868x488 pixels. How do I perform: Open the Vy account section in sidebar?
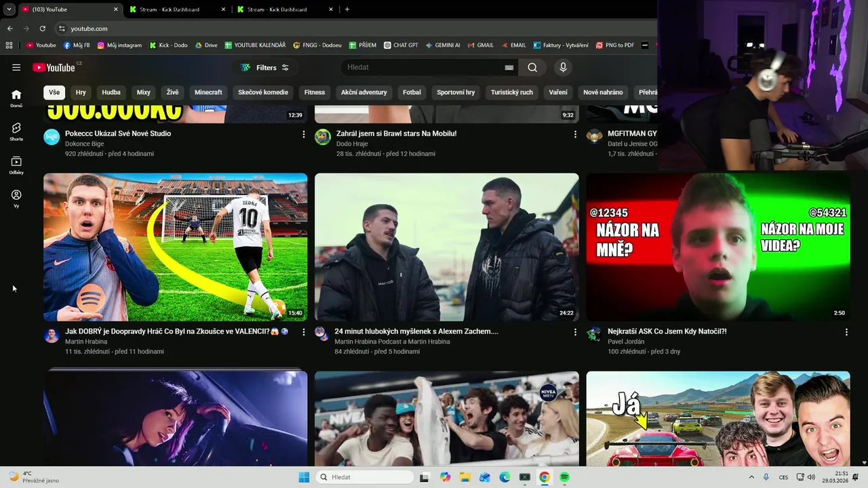coord(16,199)
